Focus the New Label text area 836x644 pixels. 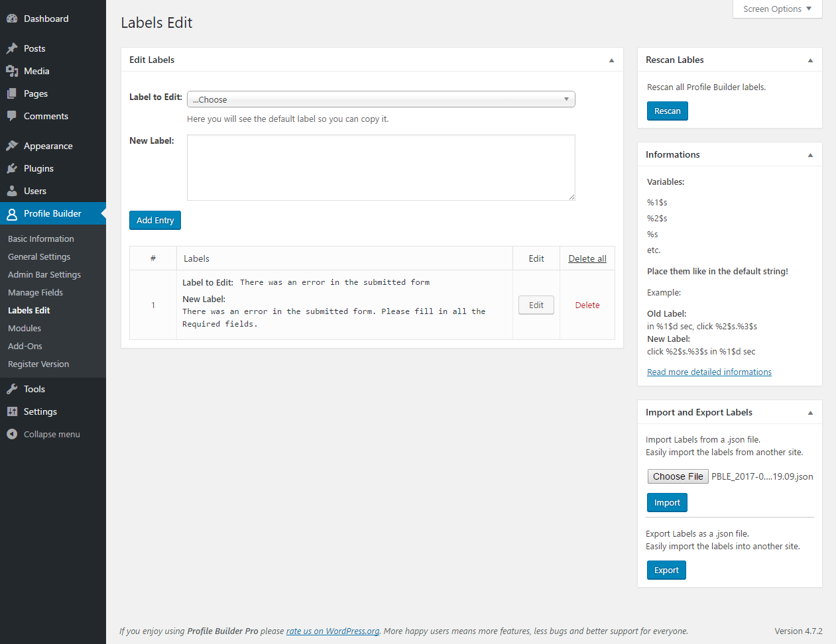pyautogui.click(x=381, y=168)
